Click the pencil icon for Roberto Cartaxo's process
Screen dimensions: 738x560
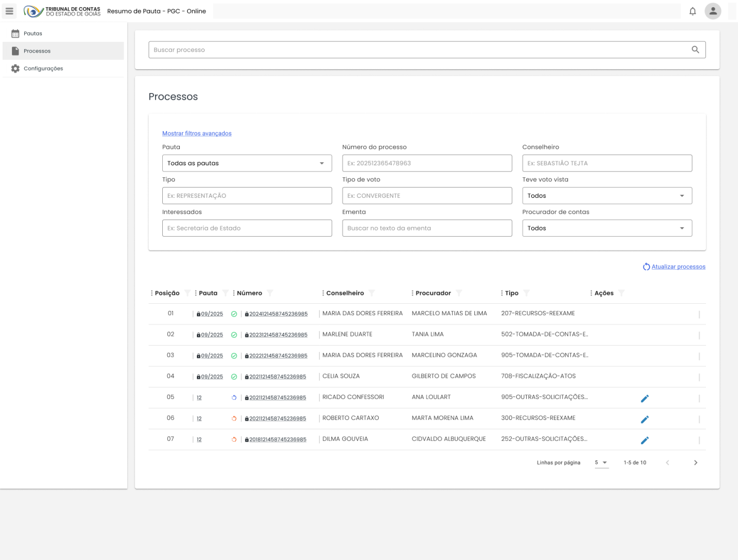pyautogui.click(x=644, y=419)
